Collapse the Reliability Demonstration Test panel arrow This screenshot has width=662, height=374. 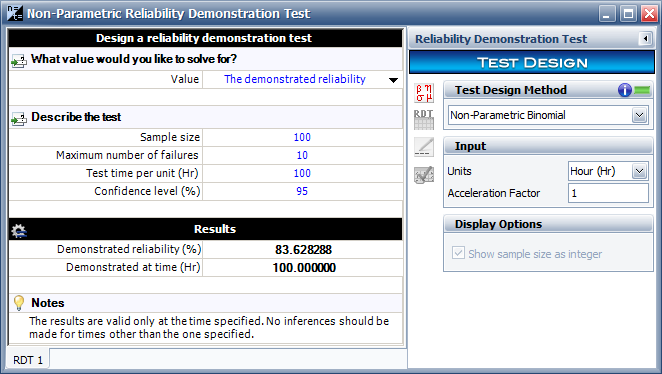[x=645, y=39]
